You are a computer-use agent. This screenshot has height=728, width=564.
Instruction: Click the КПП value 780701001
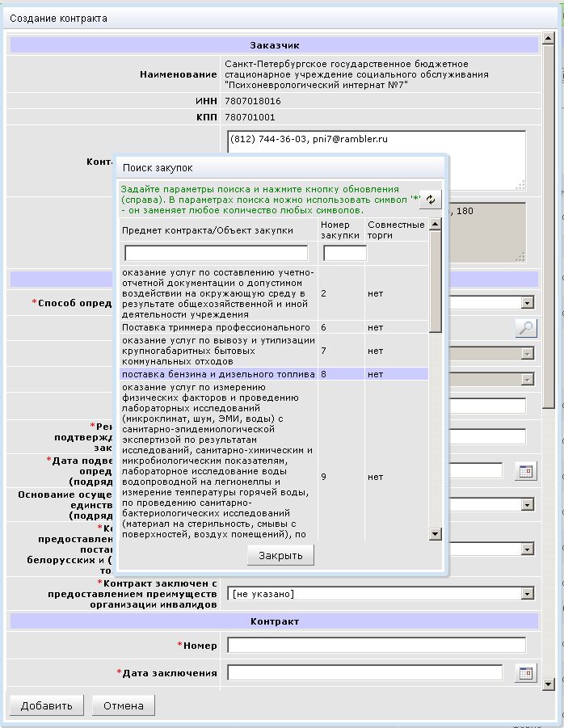tap(250, 117)
